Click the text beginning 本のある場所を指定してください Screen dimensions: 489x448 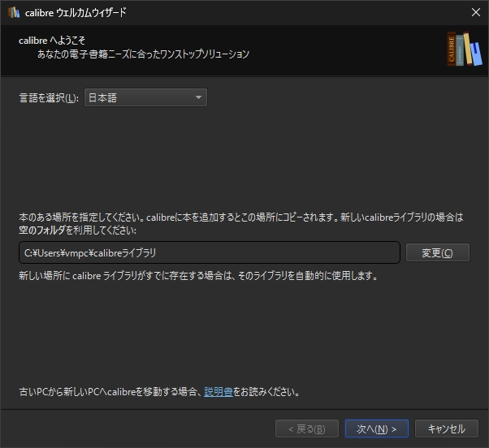click(240, 223)
